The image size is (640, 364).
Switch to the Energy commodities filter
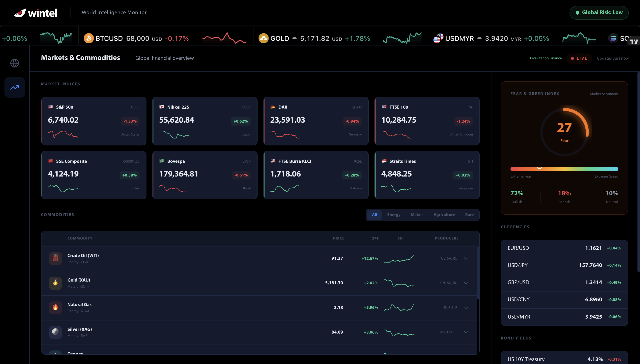click(394, 215)
